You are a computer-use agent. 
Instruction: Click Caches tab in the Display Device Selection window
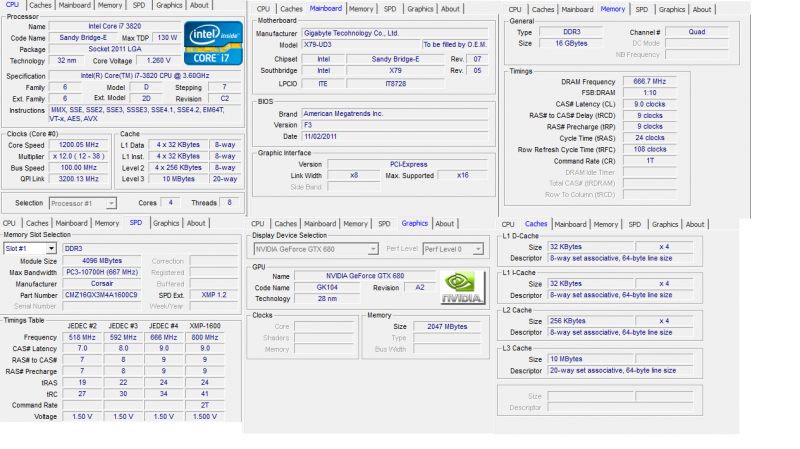coord(286,223)
